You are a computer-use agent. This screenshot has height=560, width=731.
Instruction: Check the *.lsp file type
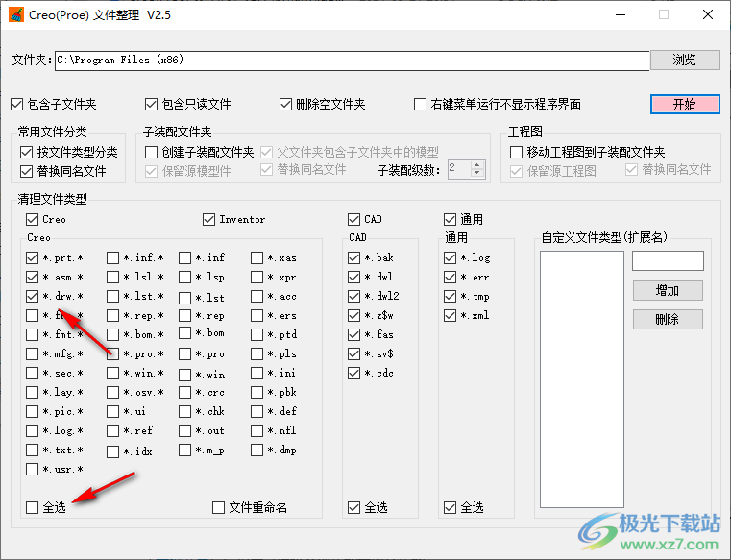[x=185, y=277]
